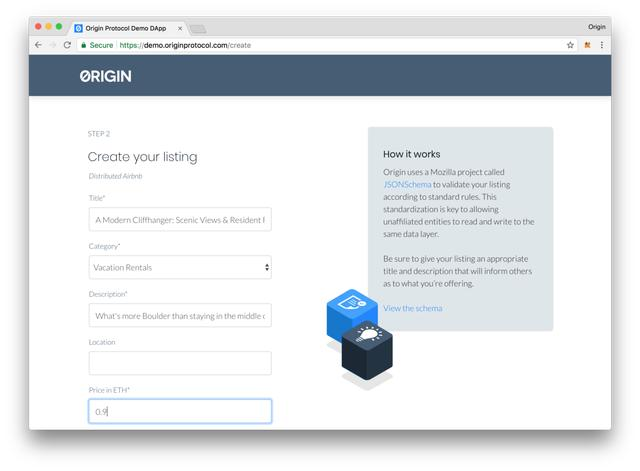Go forward with the browser forward arrow

[x=53, y=45]
